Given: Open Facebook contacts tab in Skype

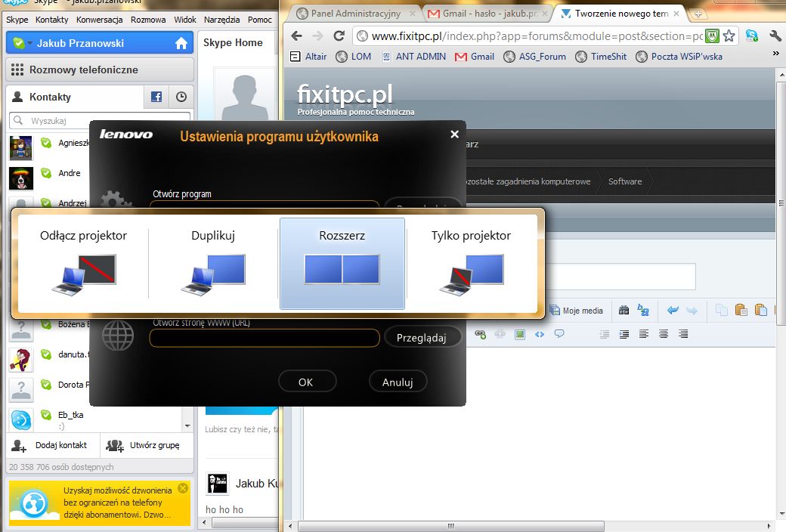Looking at the screenshot, I should pyautogui.click(x=156, y=97).
